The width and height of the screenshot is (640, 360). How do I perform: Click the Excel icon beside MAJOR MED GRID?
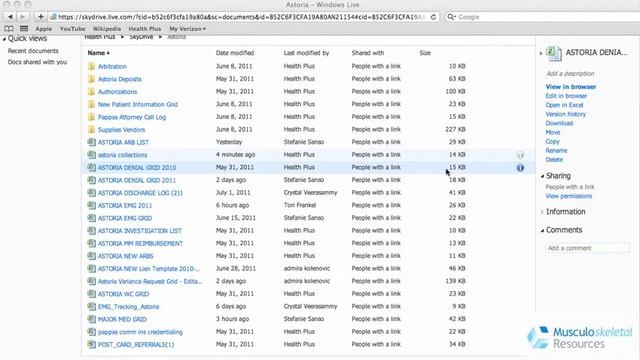coord(91,319)
